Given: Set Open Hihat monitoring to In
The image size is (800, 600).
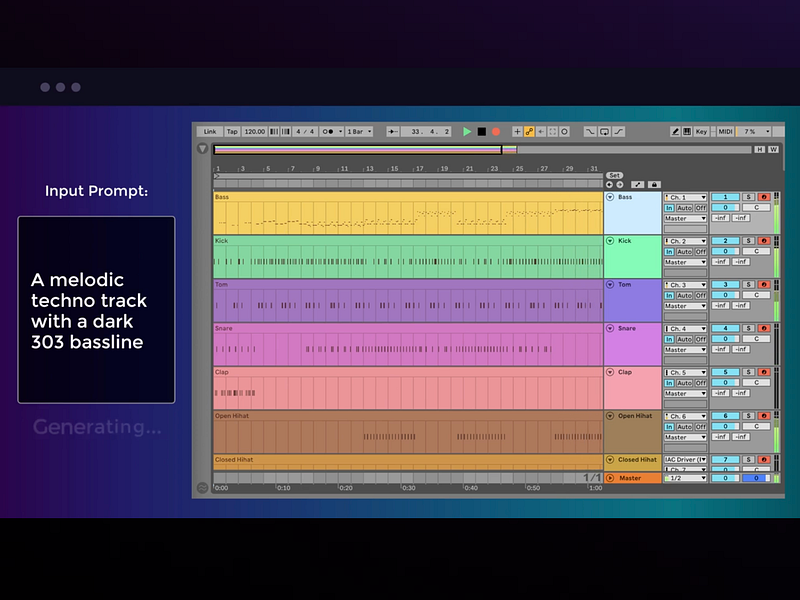Looking at the screenshot, I should [669, 427].
